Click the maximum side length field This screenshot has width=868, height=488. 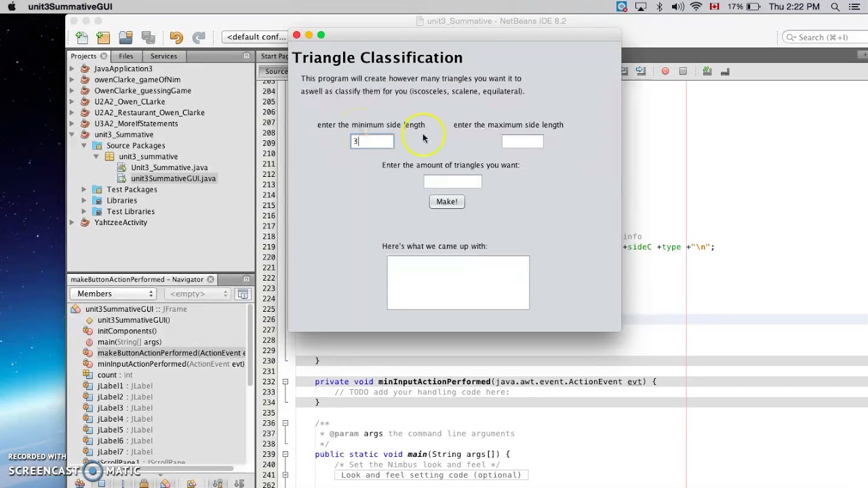[522, 141]
